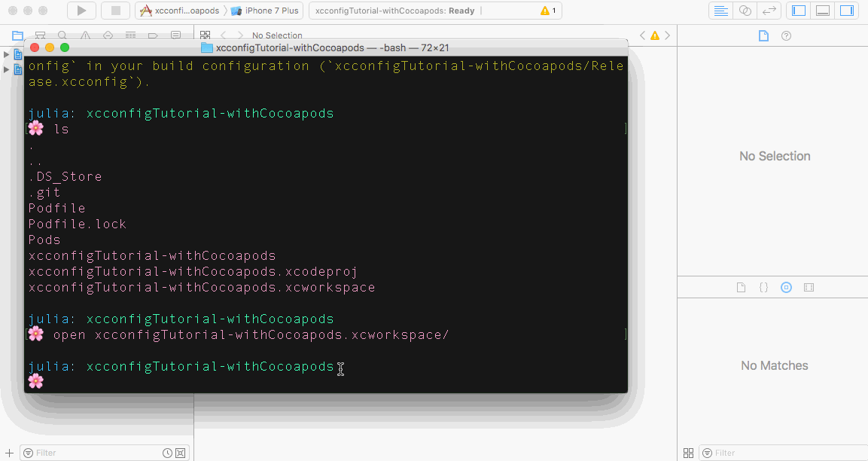Click the Run (play) button in Xcode
Screen dimensions: 868x461
point(81,11)
